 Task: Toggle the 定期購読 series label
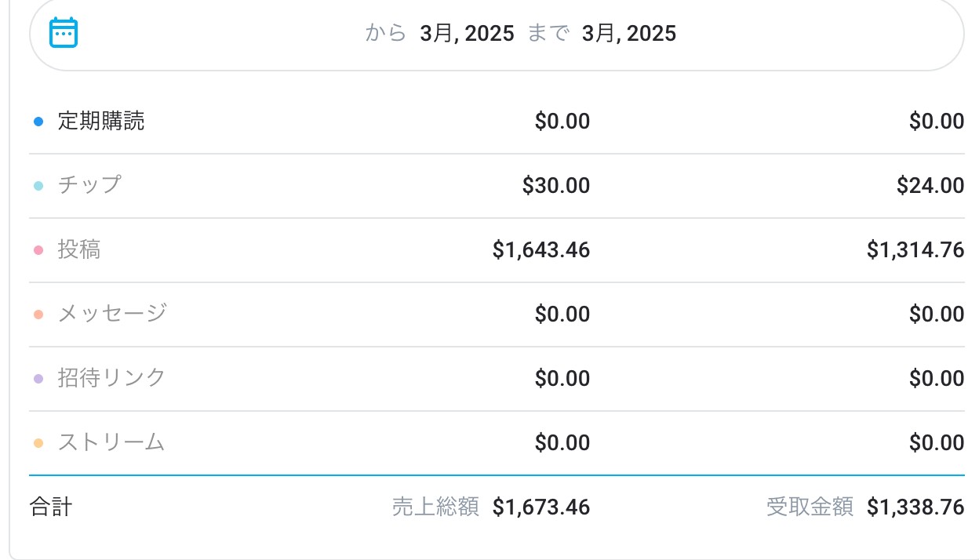coord(101,122)
